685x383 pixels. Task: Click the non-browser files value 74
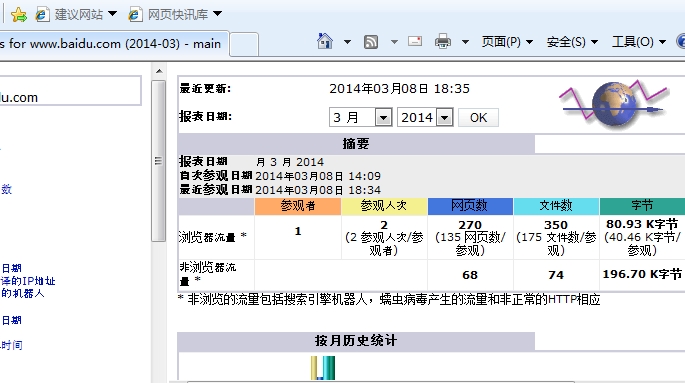click(556, 275)
